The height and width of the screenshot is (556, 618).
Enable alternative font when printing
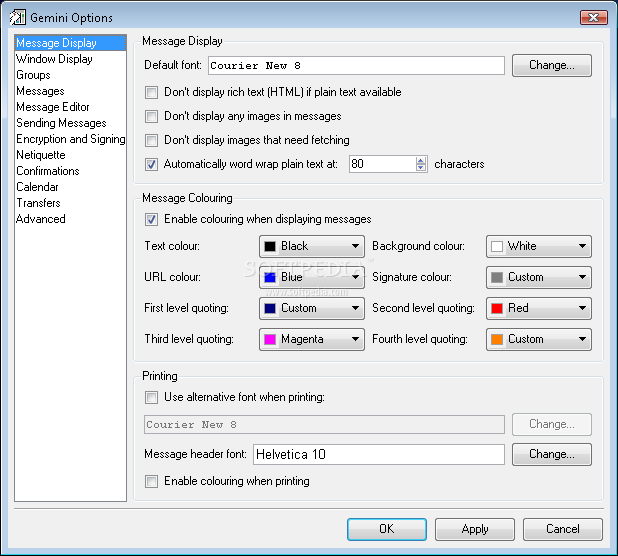click(151, 397)
